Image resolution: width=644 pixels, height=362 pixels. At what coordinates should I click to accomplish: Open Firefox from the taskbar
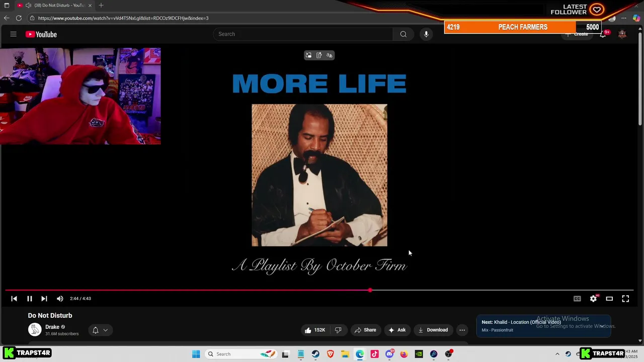(404, 354)
